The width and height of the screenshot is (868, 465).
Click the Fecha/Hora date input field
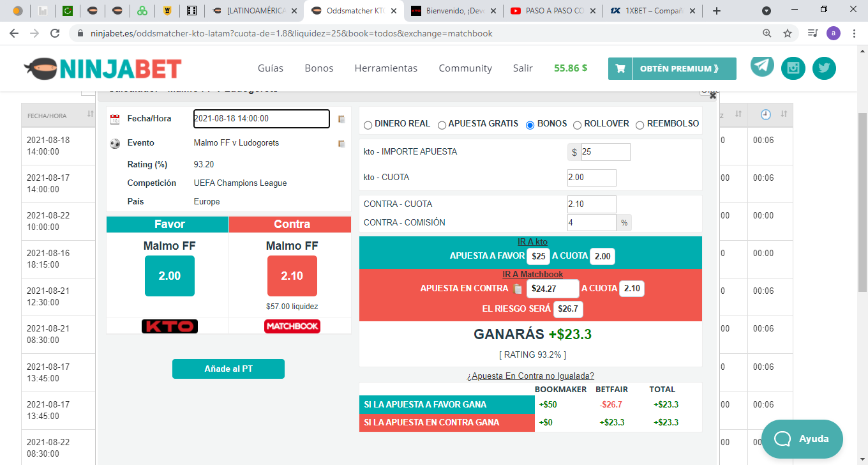point(262,119)
